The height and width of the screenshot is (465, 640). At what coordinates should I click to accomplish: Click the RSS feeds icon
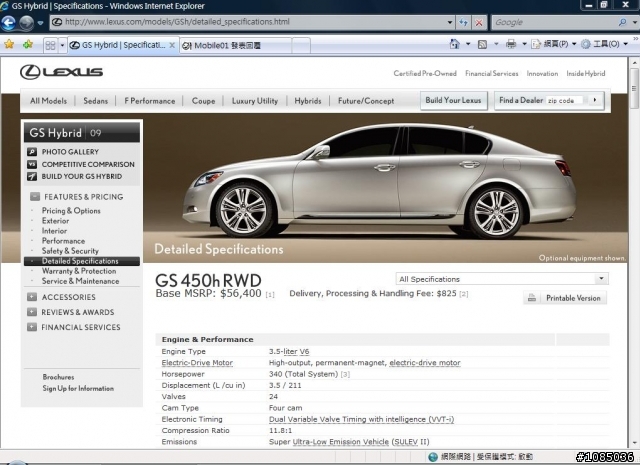(482, 44)
